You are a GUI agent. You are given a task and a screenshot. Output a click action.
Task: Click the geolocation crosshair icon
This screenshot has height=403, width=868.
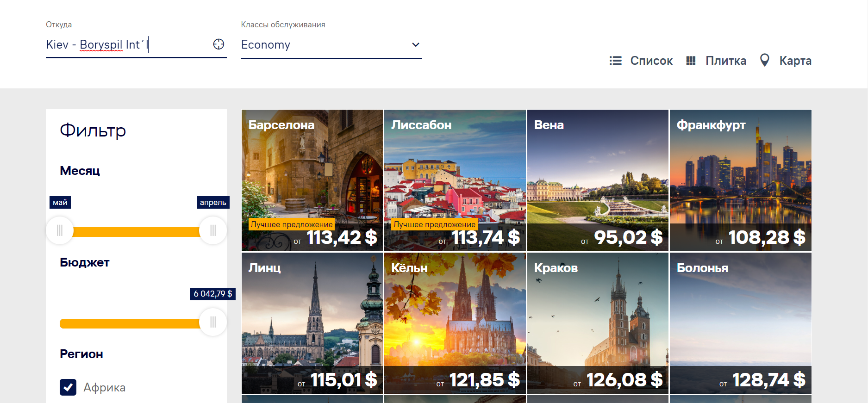219,44
